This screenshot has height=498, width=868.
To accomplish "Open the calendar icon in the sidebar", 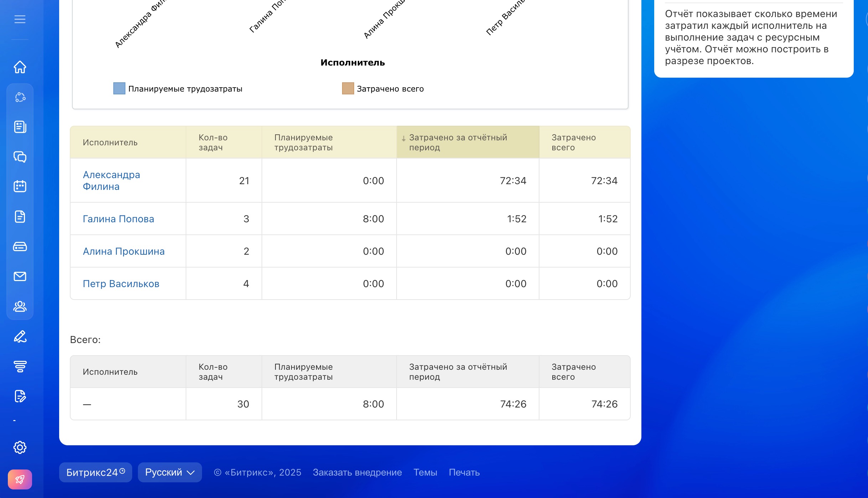I will click(x=20, y=186).
